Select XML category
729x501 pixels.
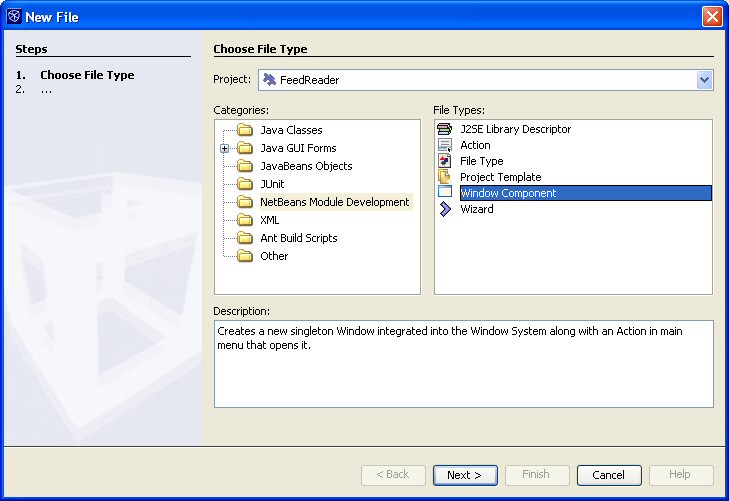point(270,220)
